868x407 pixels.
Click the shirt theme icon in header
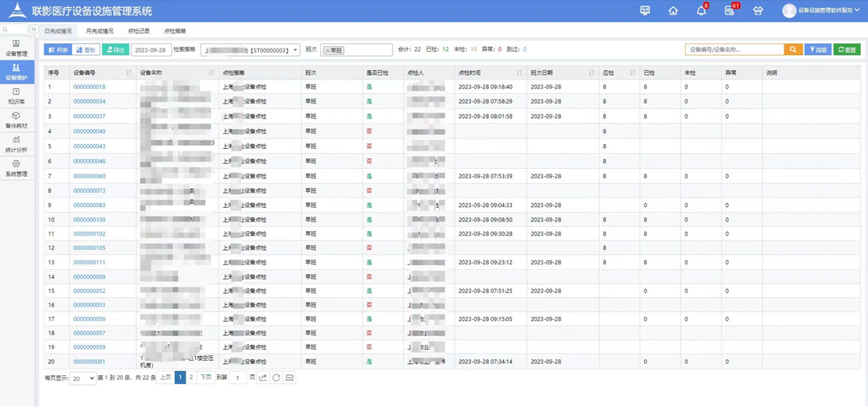pos(757,11)
